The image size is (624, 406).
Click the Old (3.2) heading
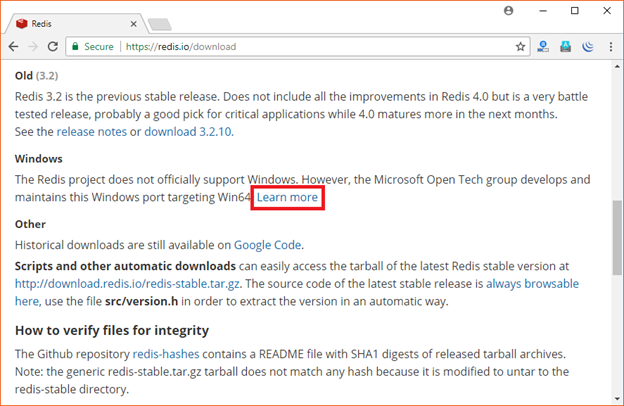tap(37, 76)
